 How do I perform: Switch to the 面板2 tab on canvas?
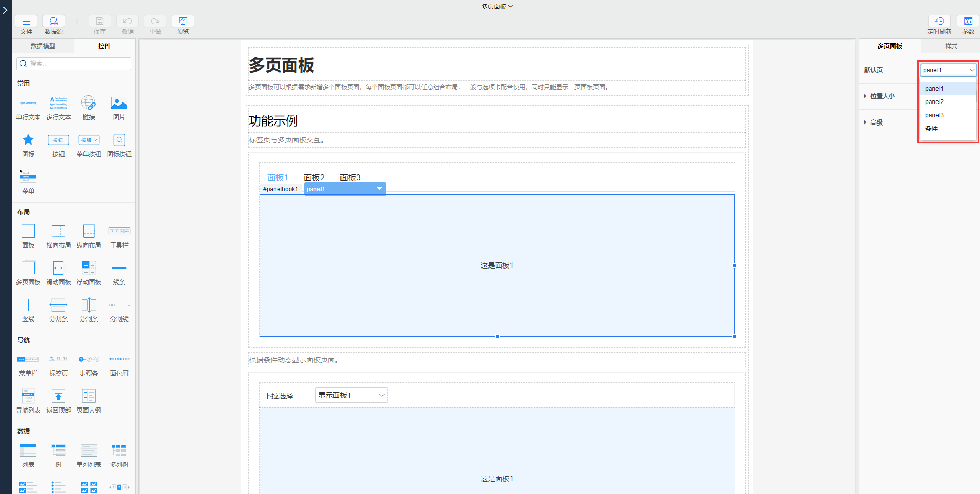[x=314, y=177]
